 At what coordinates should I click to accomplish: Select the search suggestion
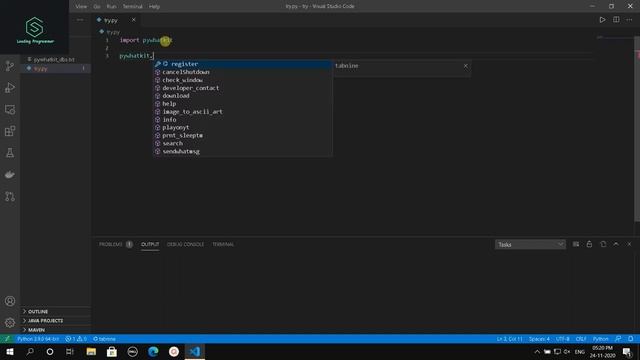pos(243,143)
